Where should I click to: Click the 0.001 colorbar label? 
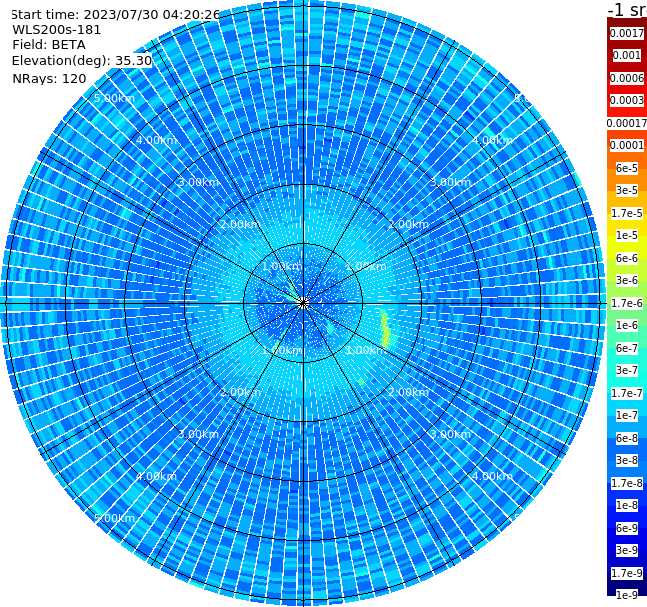point(627,55)
